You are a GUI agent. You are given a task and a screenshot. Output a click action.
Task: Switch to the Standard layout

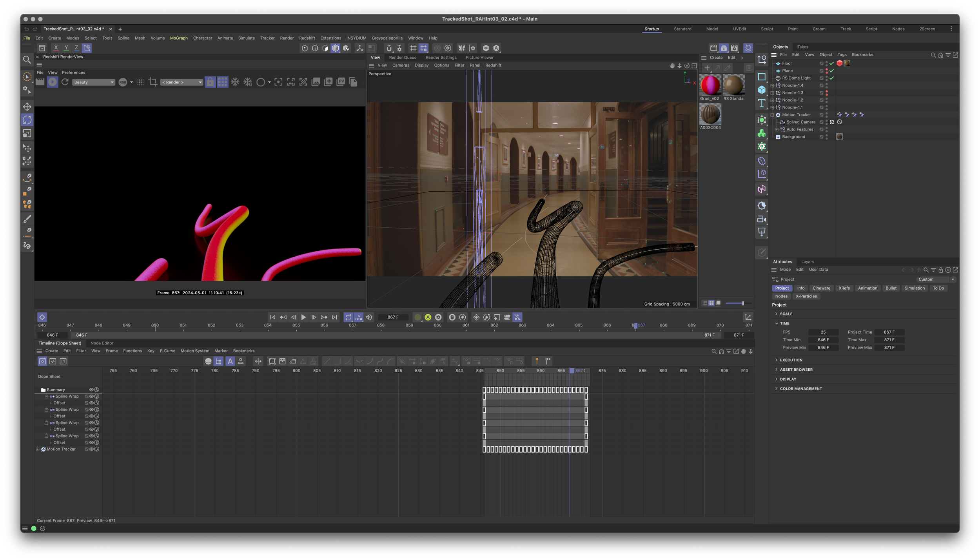point(682,29)
